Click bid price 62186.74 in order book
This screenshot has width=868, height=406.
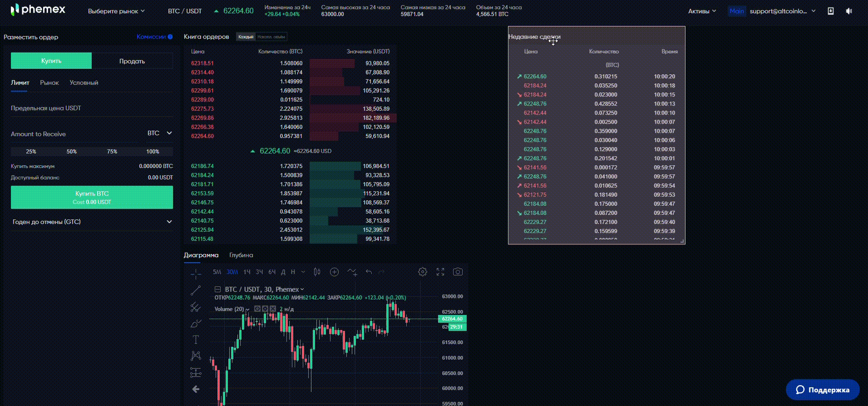click(x=202, y=166)
